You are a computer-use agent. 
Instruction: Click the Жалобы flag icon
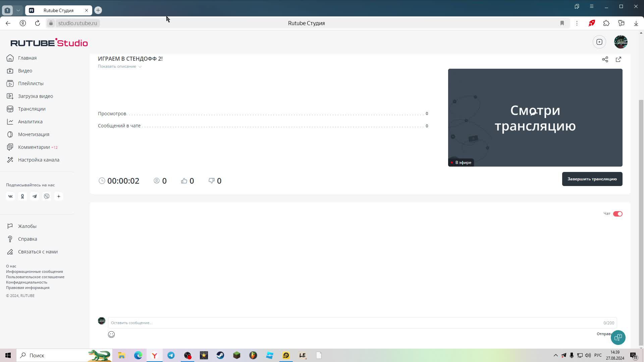10,226
